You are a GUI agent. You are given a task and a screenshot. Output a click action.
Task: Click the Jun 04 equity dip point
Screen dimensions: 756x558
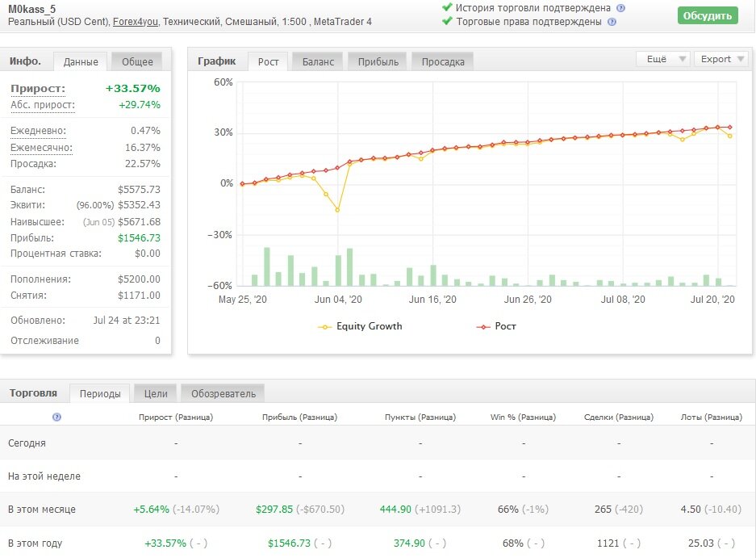pyautogui.click(x=337, y=210)
